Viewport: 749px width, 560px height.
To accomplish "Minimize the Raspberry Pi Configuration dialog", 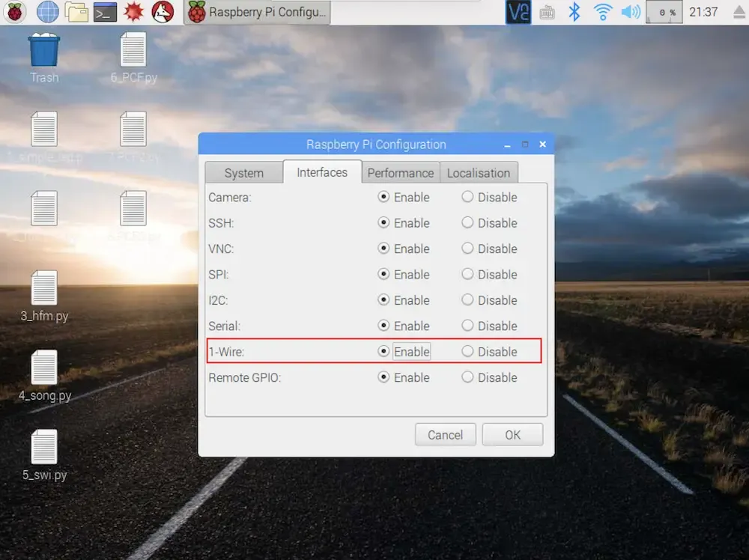I will pos(507,144).
